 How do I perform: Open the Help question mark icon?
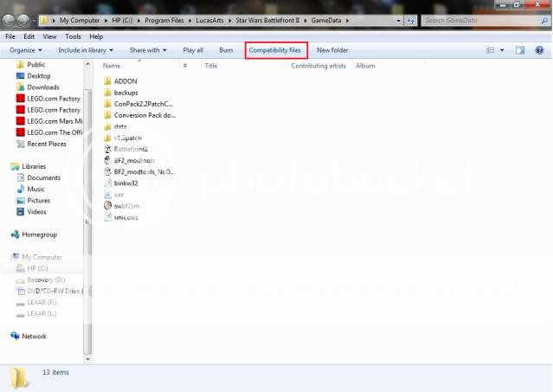pyautogui.click(x=539, y=50)
